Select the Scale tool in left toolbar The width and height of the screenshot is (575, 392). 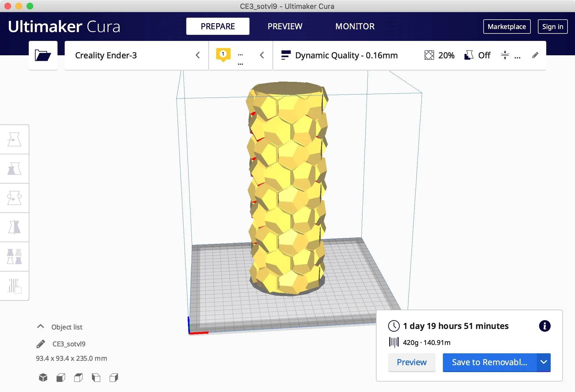click(14, 169)
